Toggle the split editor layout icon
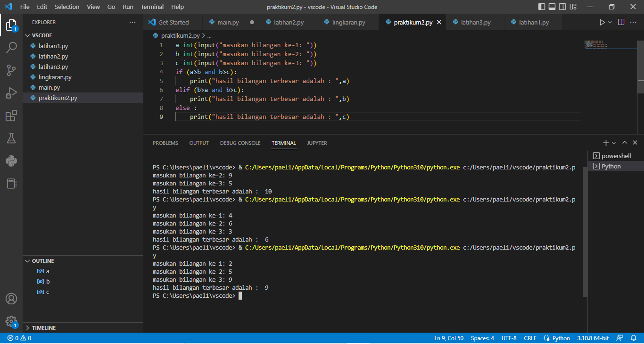 point(621,22)
